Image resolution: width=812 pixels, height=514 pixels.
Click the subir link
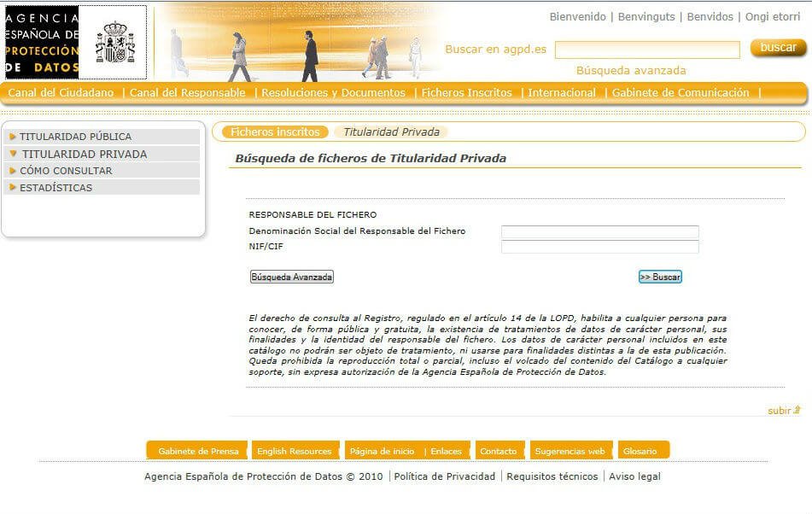point(780,411)
